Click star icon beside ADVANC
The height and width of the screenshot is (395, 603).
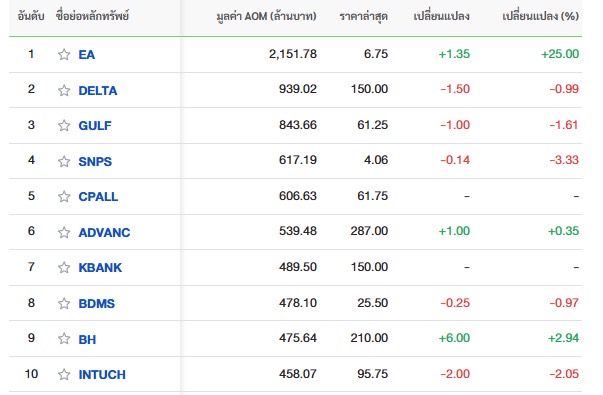coord(64,232)
